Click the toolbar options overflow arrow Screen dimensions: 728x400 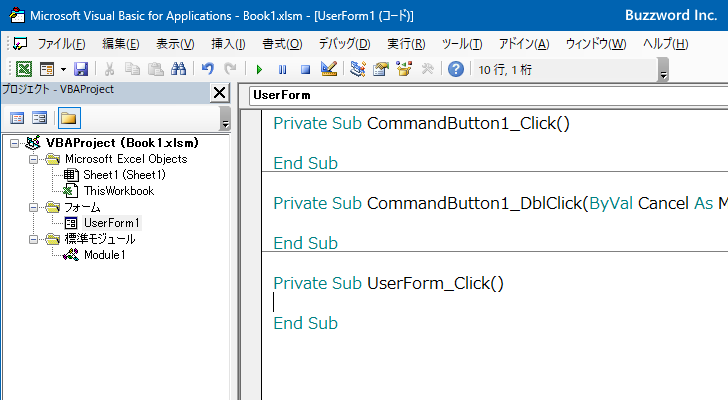(x=663, y=70)
